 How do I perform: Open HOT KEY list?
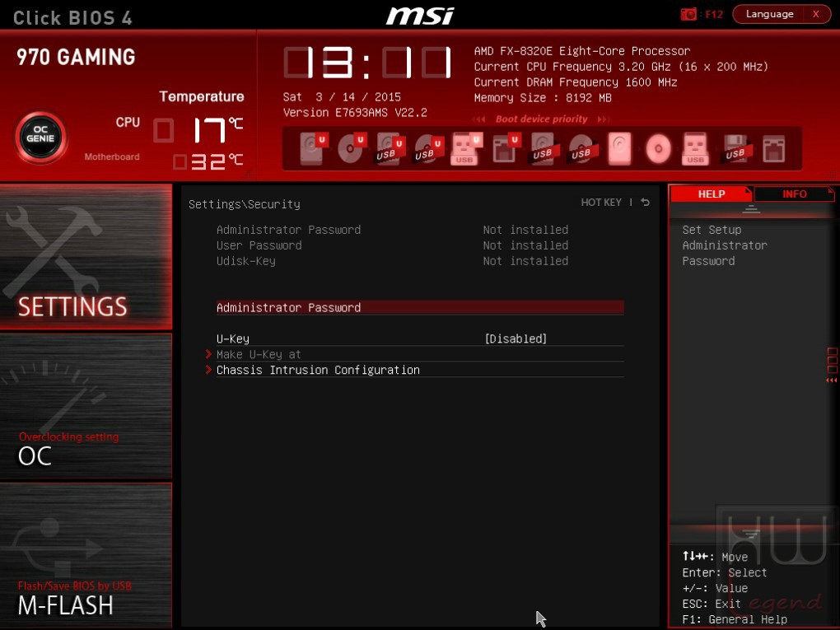point(601,202)
